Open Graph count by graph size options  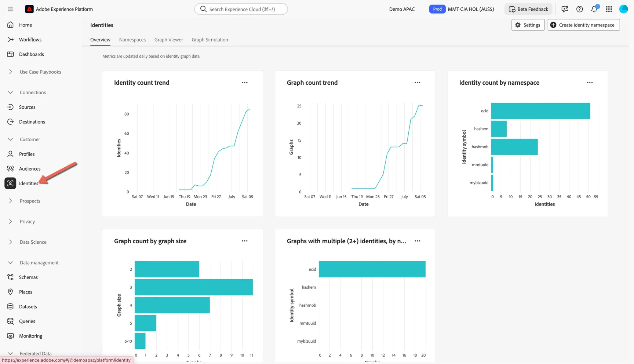pyautogui.click(x=245, y=241)
